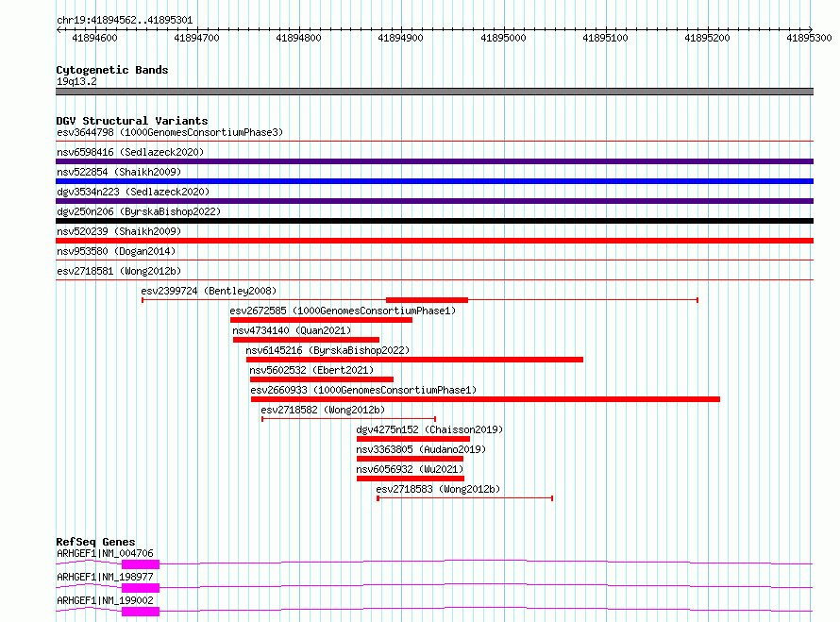This screenshot has width=840, height=622.
Task: Open the ARHGEF1|NM_199002 gene label
Action: click(105, 600)
